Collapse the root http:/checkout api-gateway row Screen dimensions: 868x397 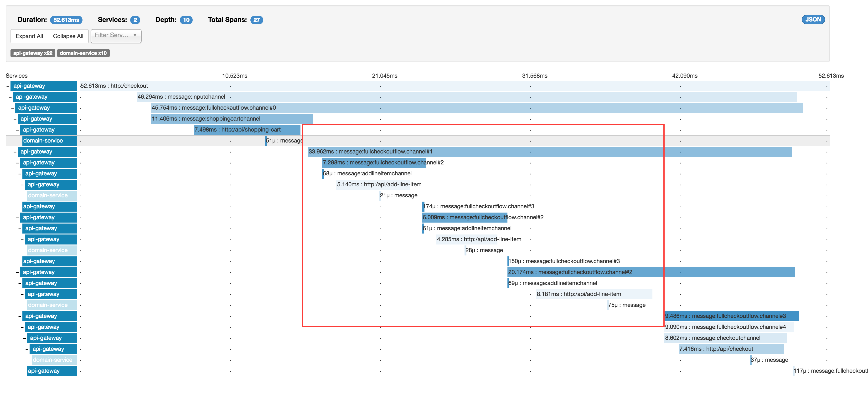8,86
